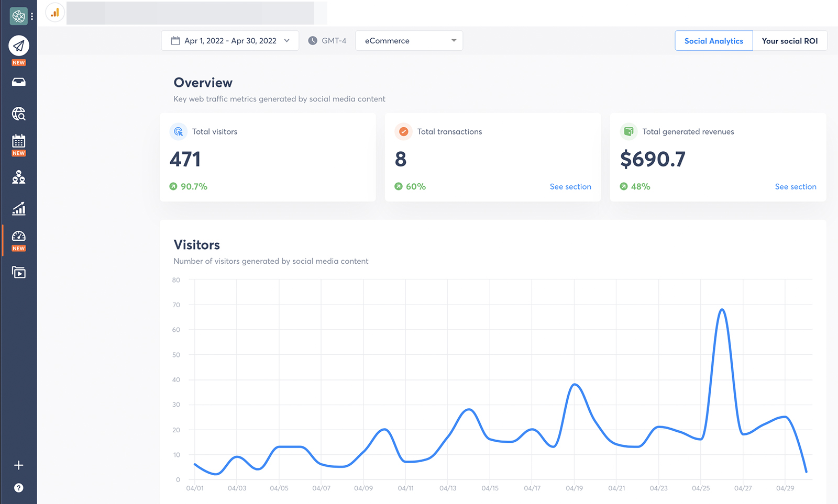Click the green arrow beside 48%
Viewport: 838px width, 504px height.
[x=624, y=186]
